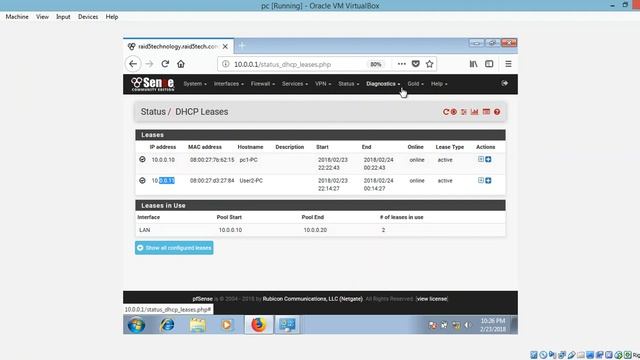
Task: Open the Firewall dropdown menu
Action: pyautogui.click(x=262, y=84)
